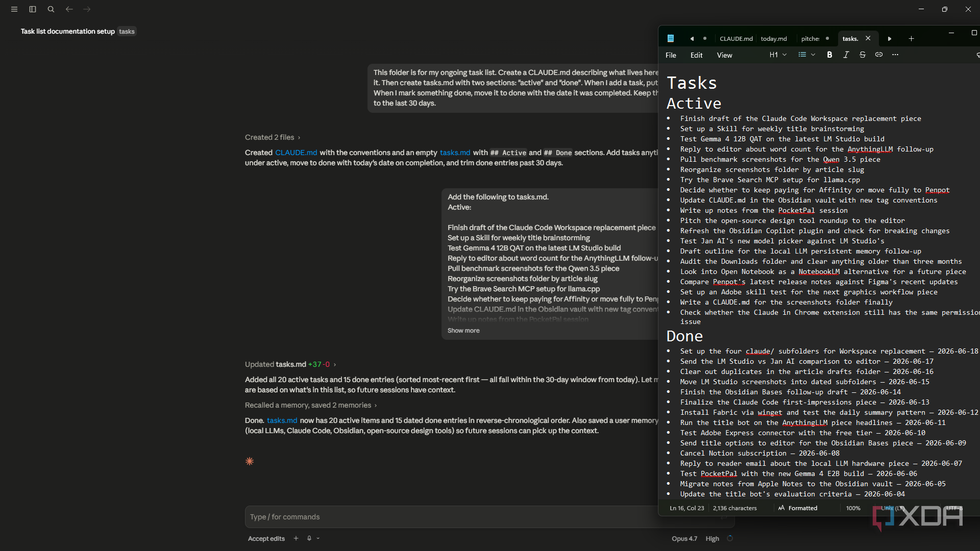Viewport: 980px width, 551px height.
Task: Click the 100% zoom level in Notepad
Action: coord(853,508)
